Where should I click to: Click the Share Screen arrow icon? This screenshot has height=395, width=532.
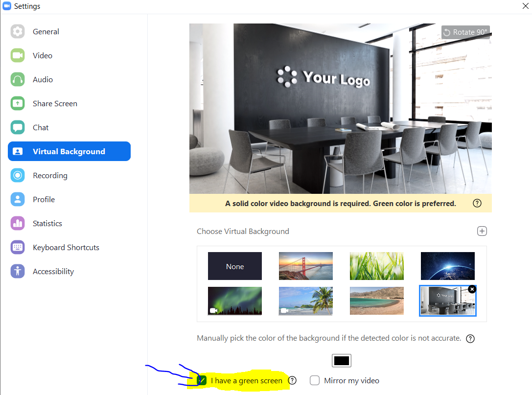point(18,103)
